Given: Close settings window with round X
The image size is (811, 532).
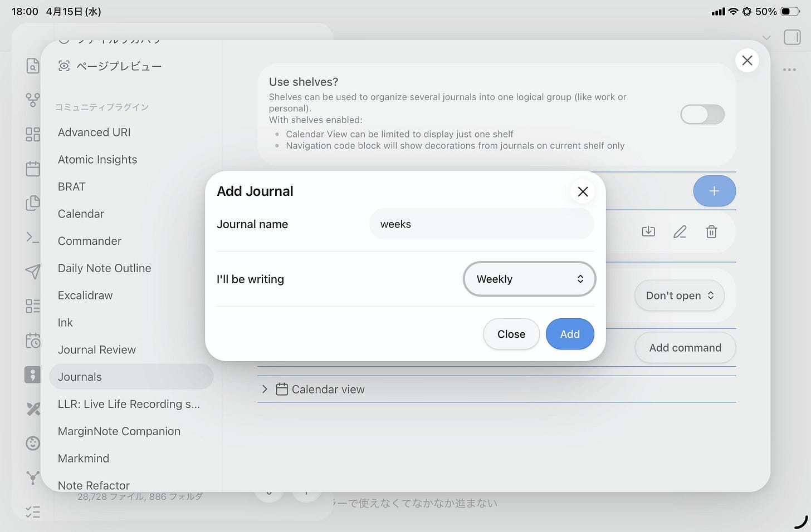Looking at the screenshot, I should pyautogui.click(x=747, y=60).
